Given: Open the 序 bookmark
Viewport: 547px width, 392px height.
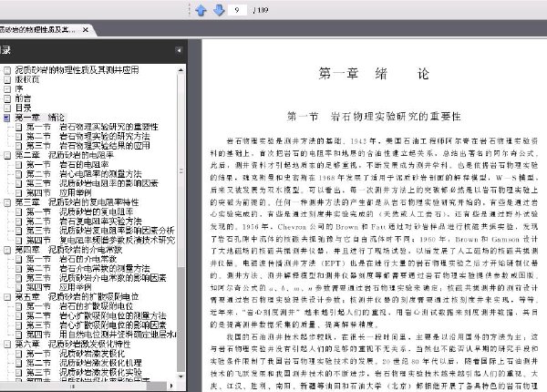Looking at the screenshot, I should click(x=19, y=88).
